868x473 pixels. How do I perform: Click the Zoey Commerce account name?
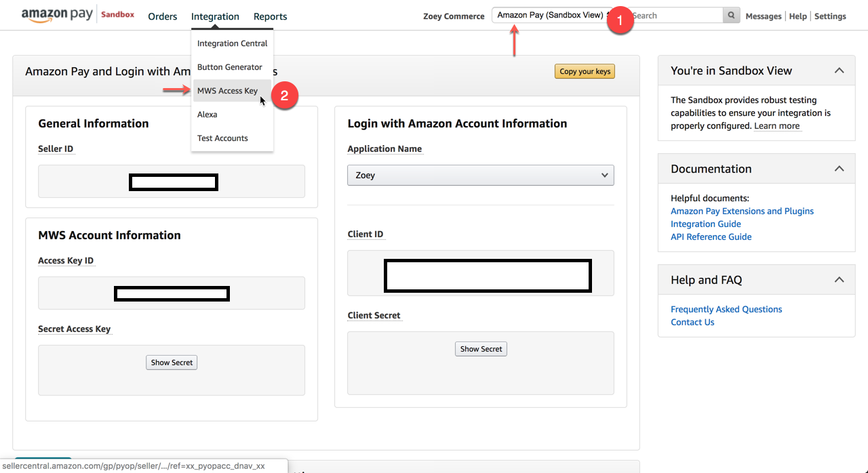tap(454, 16)
